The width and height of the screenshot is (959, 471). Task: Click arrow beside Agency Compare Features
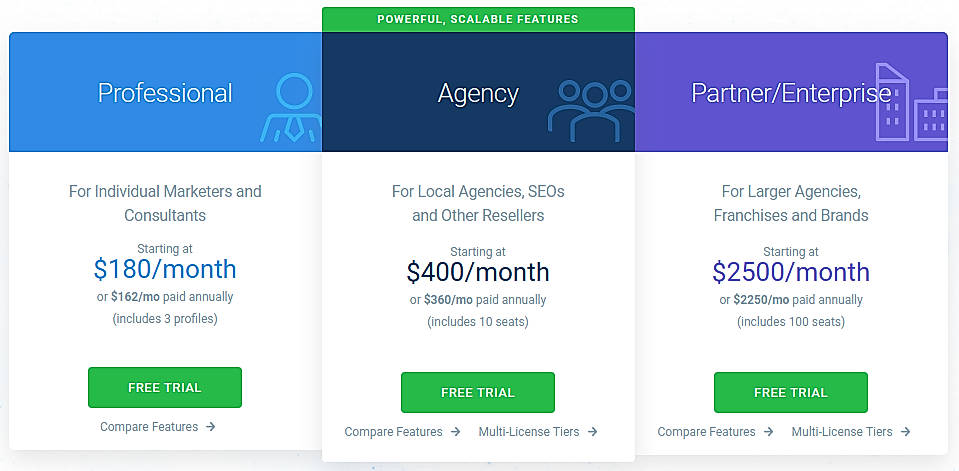(x=455, y=432)
